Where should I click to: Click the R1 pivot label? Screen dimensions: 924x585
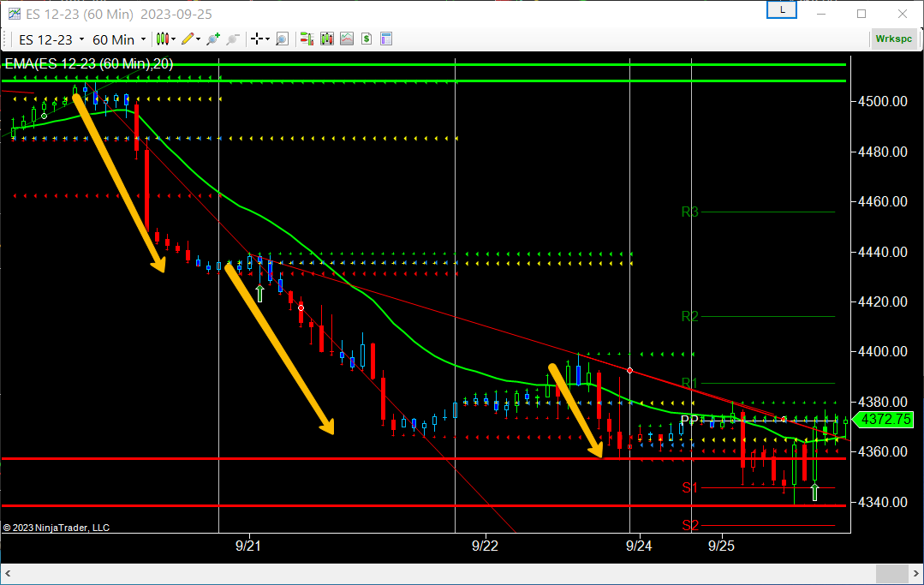(689, 384)
